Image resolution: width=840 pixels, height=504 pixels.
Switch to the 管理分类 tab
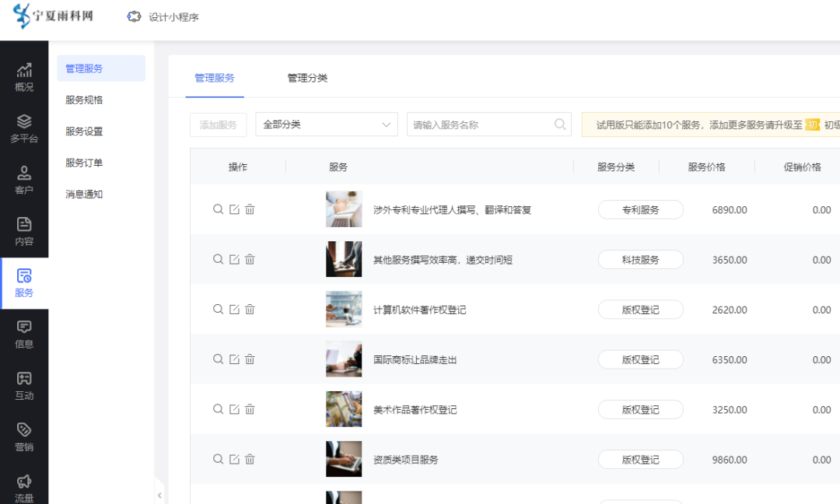(307, 79)
